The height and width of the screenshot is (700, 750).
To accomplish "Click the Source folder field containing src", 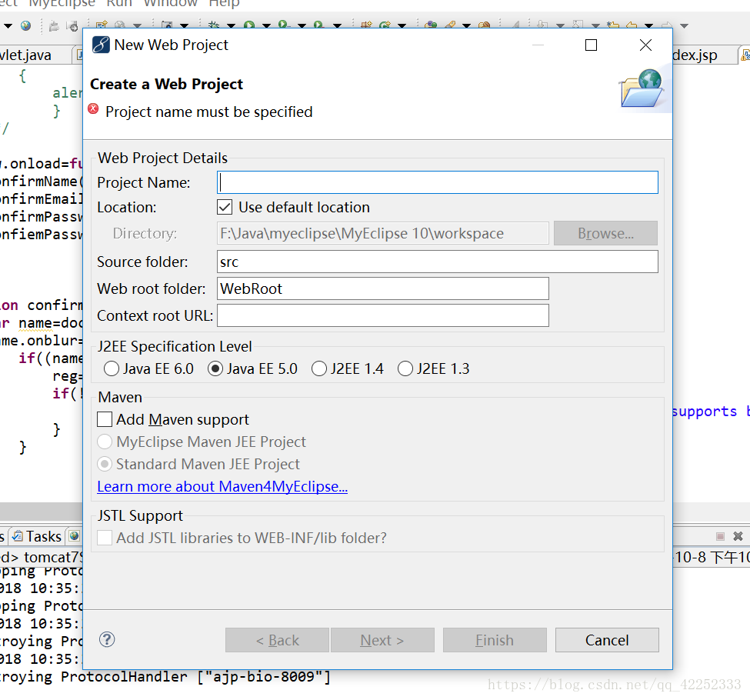I will pyautogui.click(x=438, y=262).
